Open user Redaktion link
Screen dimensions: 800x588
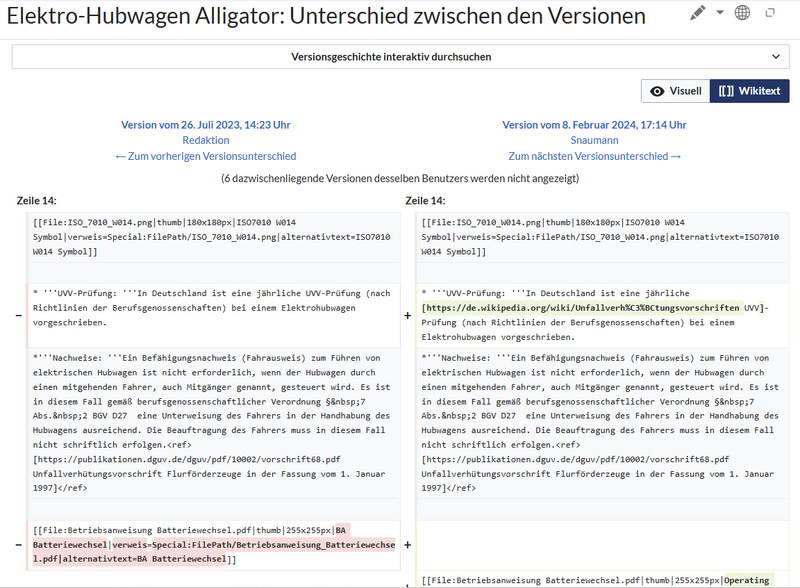[206, 140]
